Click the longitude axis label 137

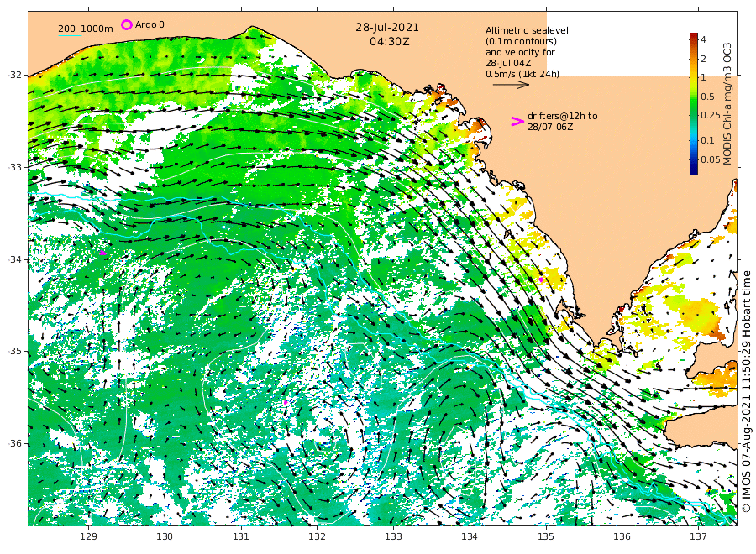[x=698, y=536]
